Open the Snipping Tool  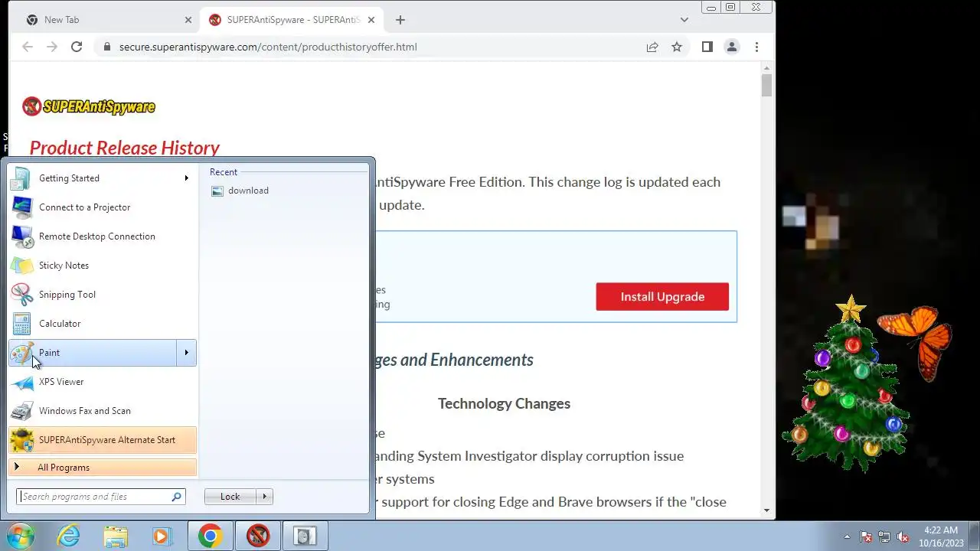pos(102,295)
